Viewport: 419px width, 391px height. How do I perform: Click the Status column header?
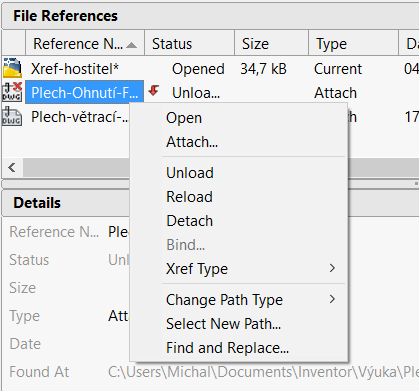pyautogui.click(x=190, y=44)
